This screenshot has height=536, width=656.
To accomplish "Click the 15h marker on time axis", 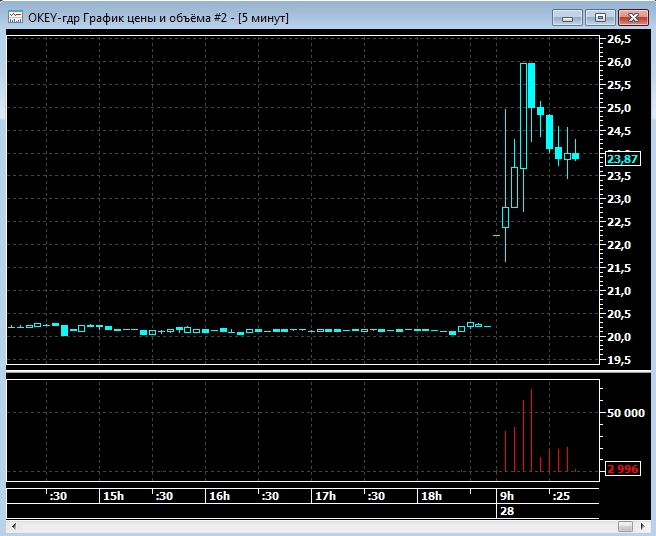I will pyautogui.click(x=113, y=496).
